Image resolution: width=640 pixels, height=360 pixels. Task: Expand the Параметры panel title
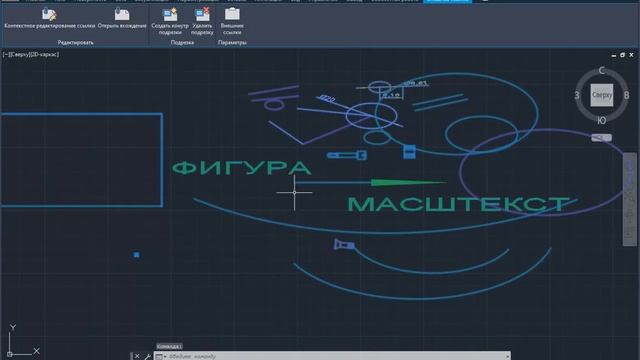coord(232,42)
